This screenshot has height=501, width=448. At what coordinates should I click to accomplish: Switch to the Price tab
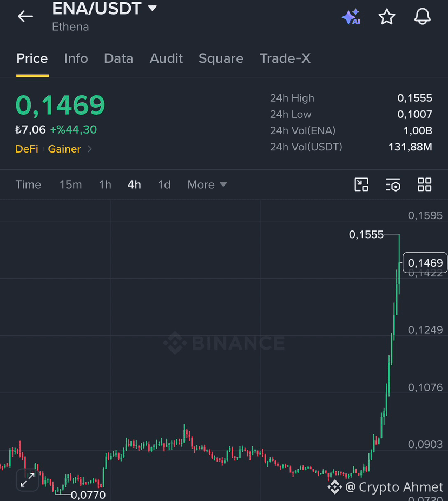point(32,58)
